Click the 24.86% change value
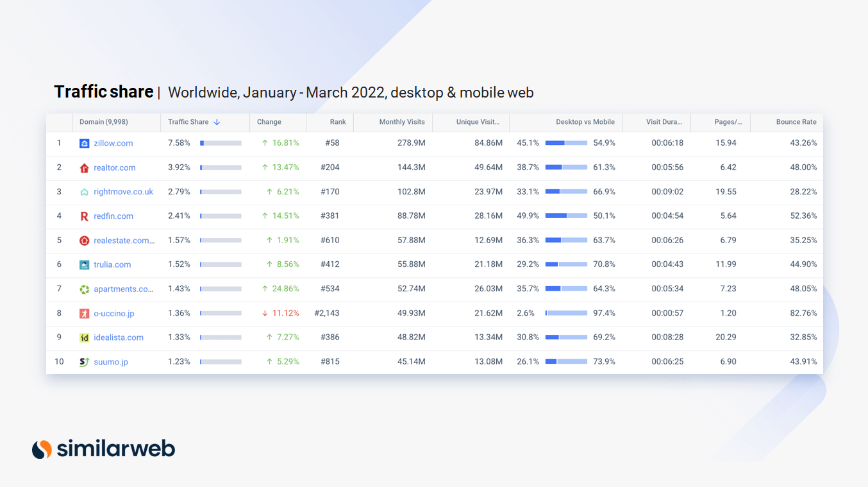This screenshot has height=487, width=868. 285,289
